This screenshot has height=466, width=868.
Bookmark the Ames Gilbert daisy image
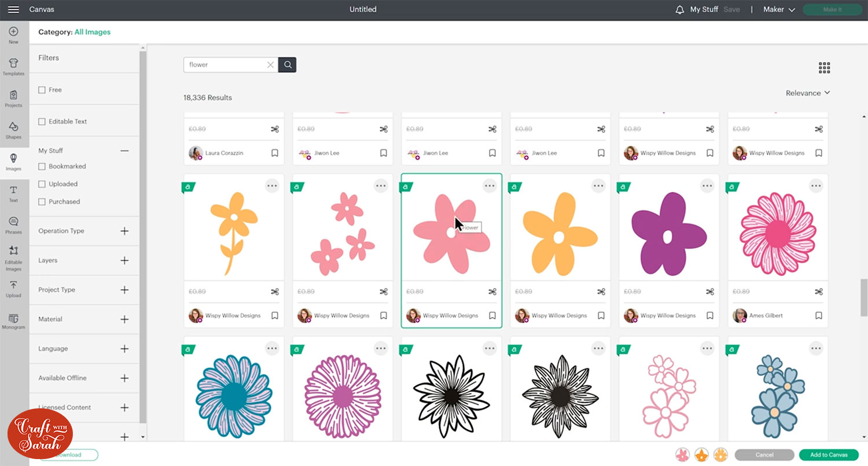tap(819, 316)
